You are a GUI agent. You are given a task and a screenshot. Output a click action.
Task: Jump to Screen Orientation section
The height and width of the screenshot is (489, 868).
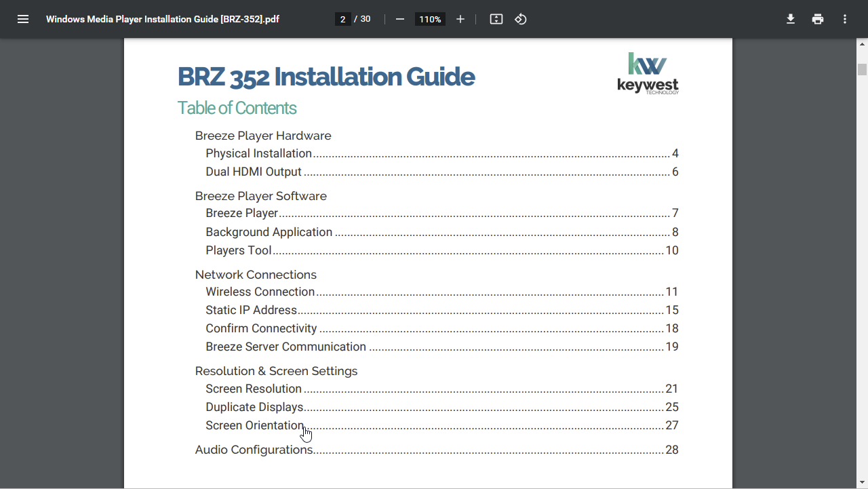click(x=442, y=425)
